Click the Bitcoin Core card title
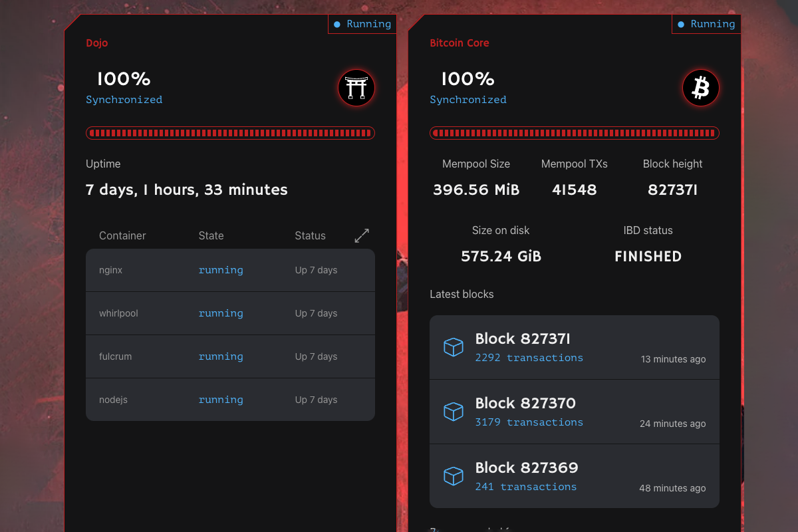The width and height of the screenshot is (798, 532). (x=459, y=43)
